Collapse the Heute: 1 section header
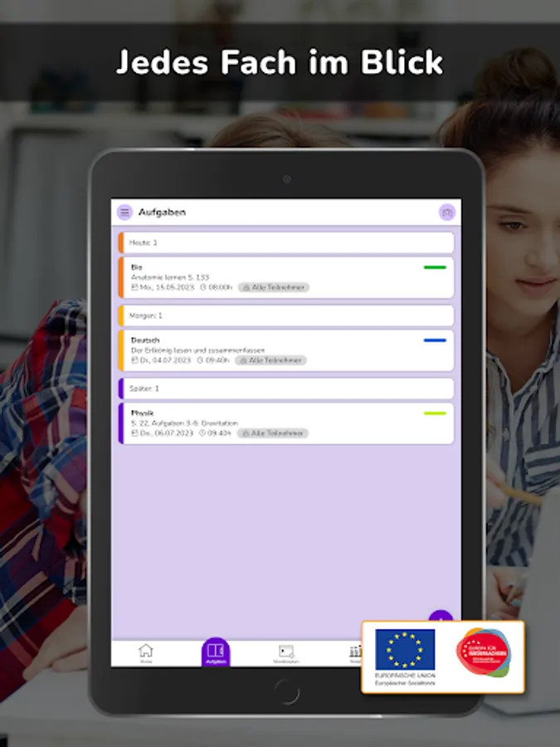Screen dimensions: 560x747 (286, 242)
